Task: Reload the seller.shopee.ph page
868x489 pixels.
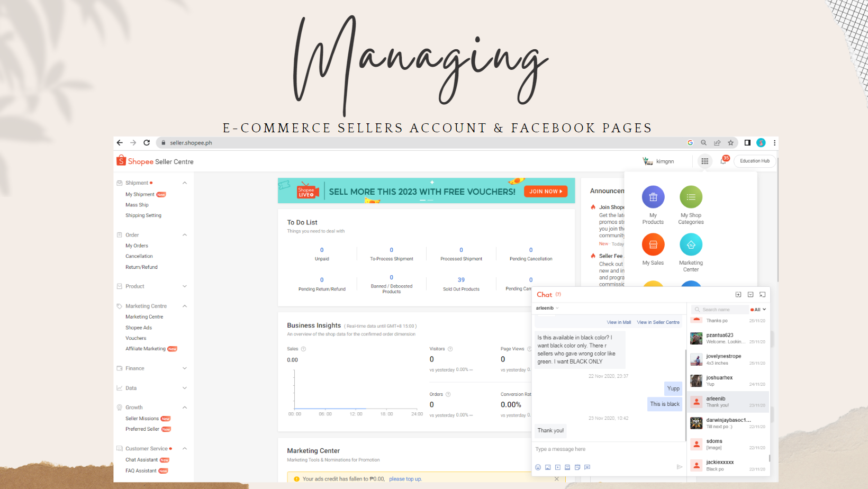Action: [x=147, y=143]
